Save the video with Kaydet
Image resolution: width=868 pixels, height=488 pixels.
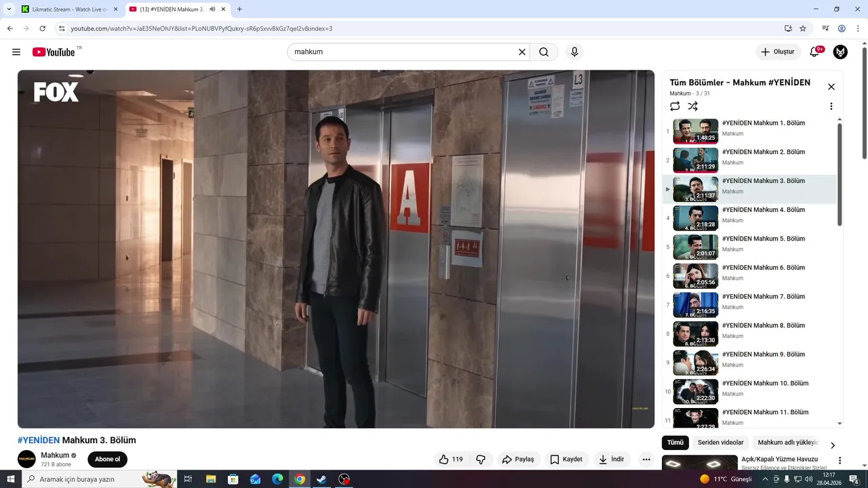[566, 460]
